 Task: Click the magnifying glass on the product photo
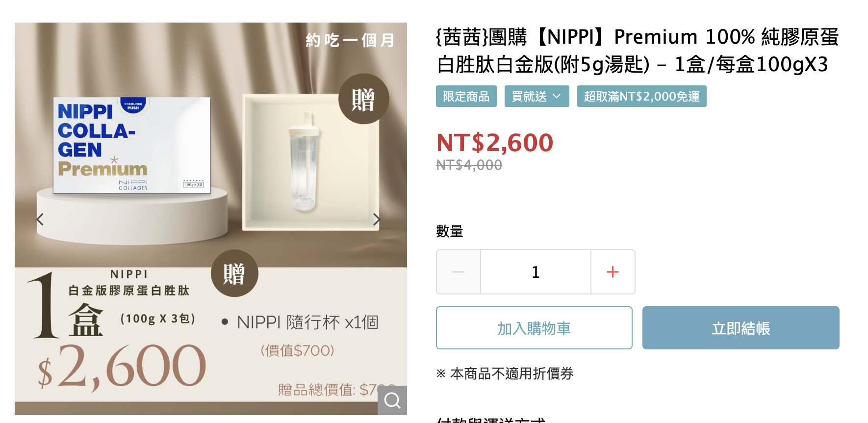[x=392, y=400]
